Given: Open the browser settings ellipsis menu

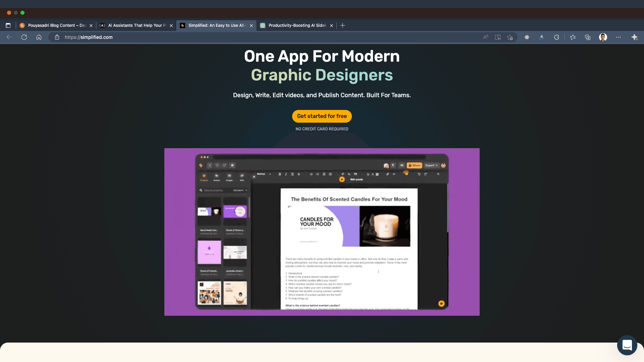Looking at the screenshot, I should click(x=619, y=37).
